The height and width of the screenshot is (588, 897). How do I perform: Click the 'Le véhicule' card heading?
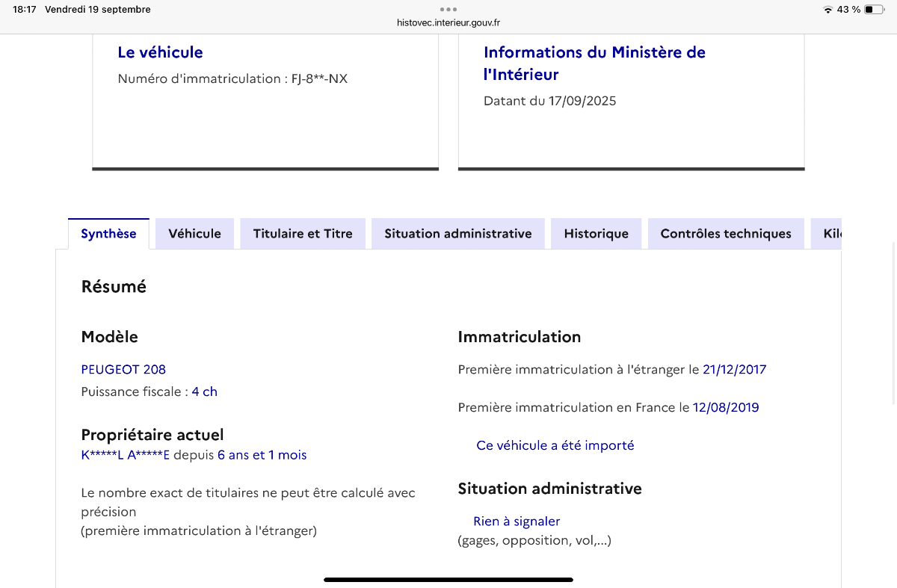160,52
